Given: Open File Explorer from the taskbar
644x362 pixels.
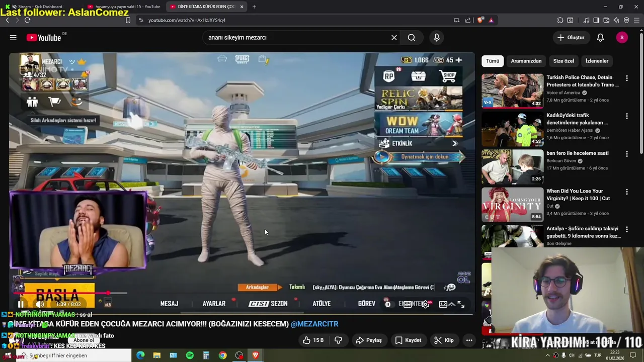Looking at the screenshot, I should (157, 355).
